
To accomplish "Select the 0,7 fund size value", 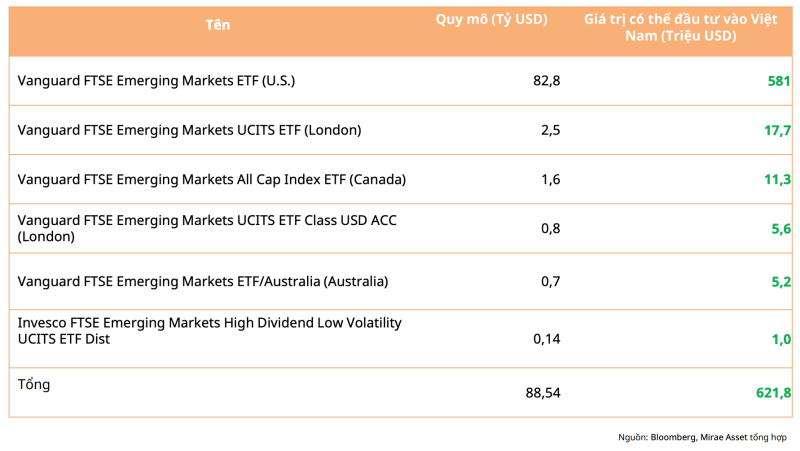I will click(550, 281).
